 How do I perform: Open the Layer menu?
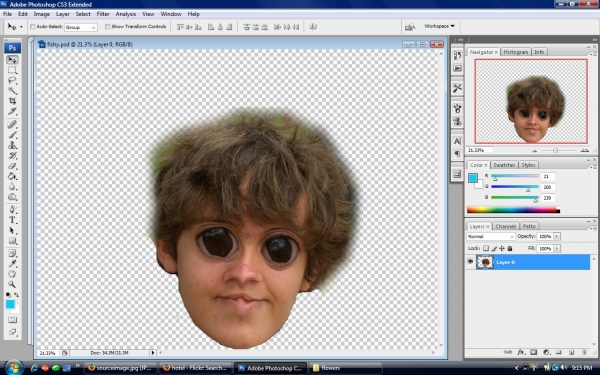[x=63, y=14]
